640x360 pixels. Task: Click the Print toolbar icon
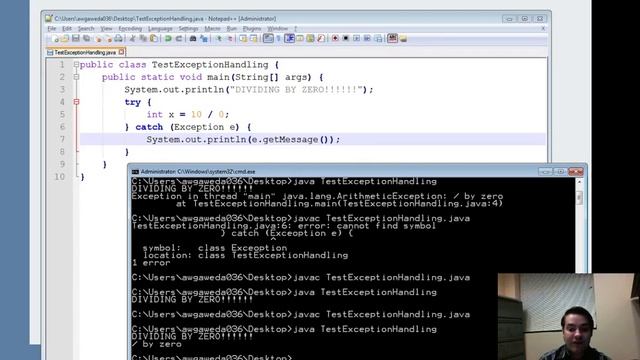pyautogui.click(x=118, y=39)
